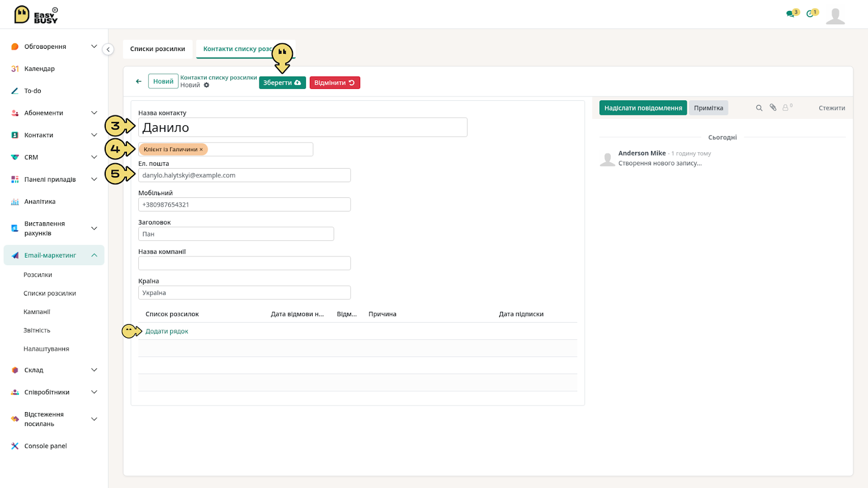
Task: Click the Абонементи sidebar icon
Action: tap(15, 113)
